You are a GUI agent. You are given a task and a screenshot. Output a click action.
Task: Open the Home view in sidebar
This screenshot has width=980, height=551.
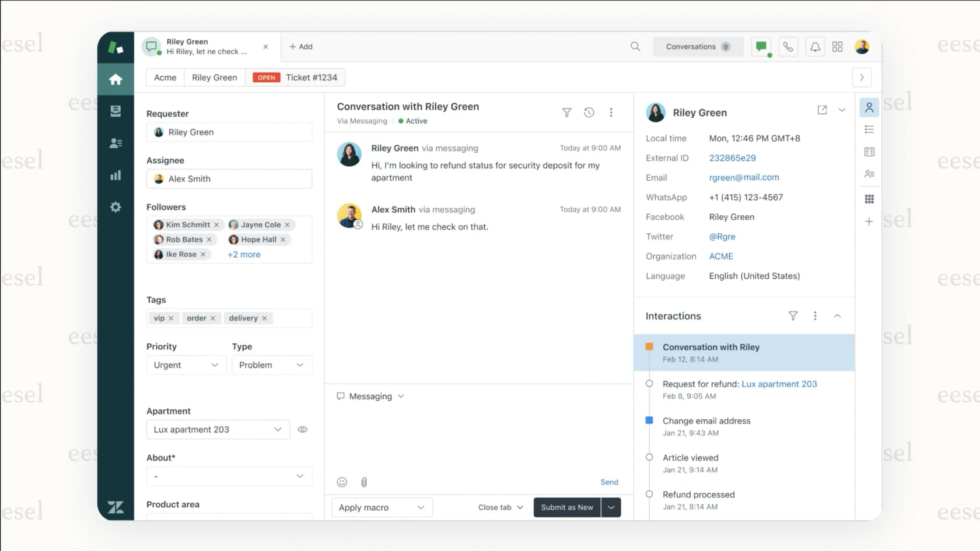[x=116, y=79]
